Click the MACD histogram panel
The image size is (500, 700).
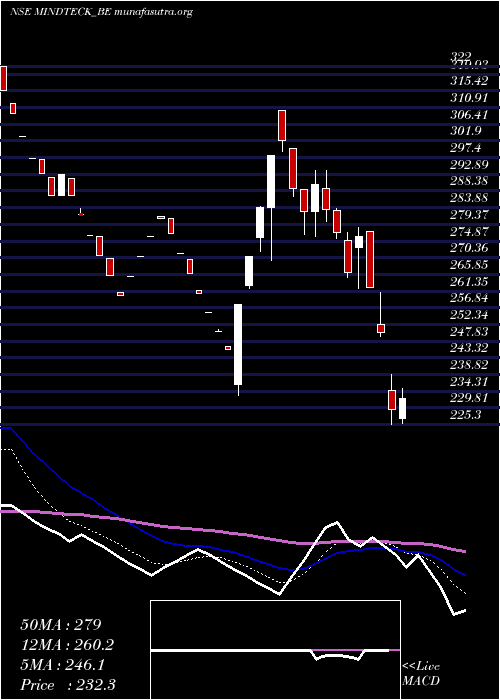(x=275, y=650)
